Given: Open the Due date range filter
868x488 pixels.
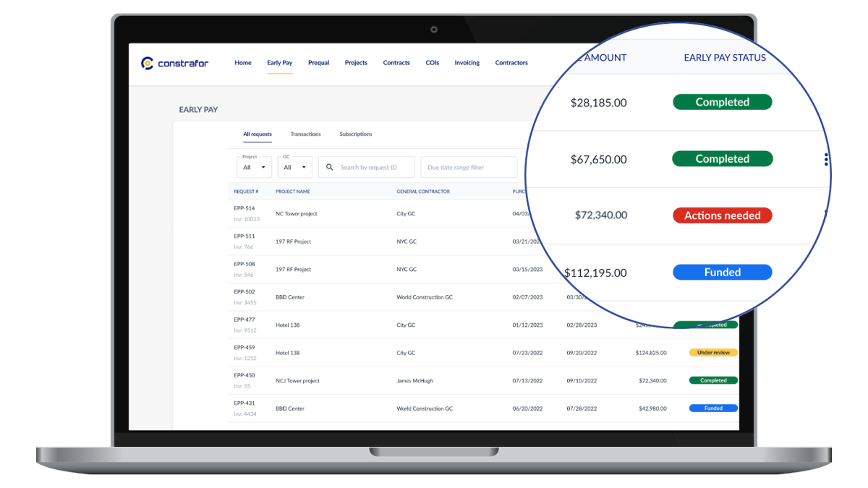Looking at the screenshot, I should (x=468, y=167).
